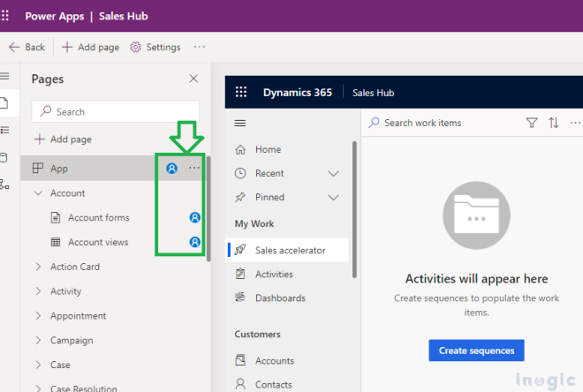This screenshot has height=392, width=583.
Task: Expand the Recent navigation dropdown
Action: (x=333, y=174)
